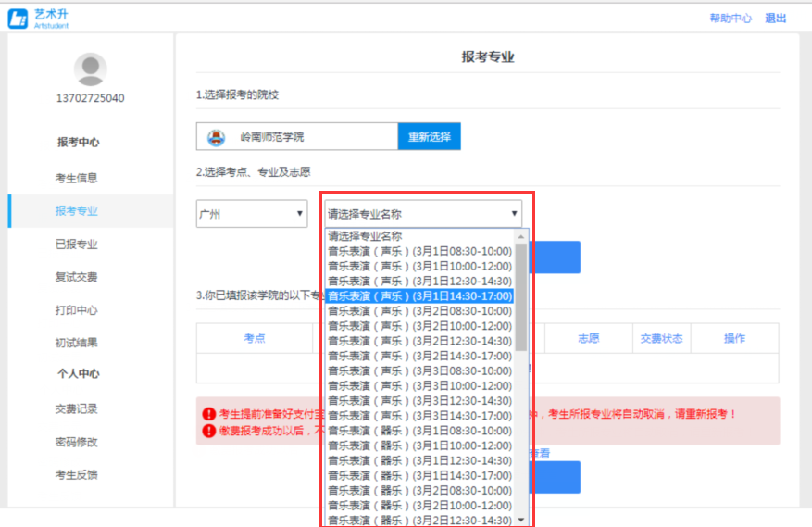Click 退出 to log out
This screenshot has height=527, width=812.
point(776,19)
